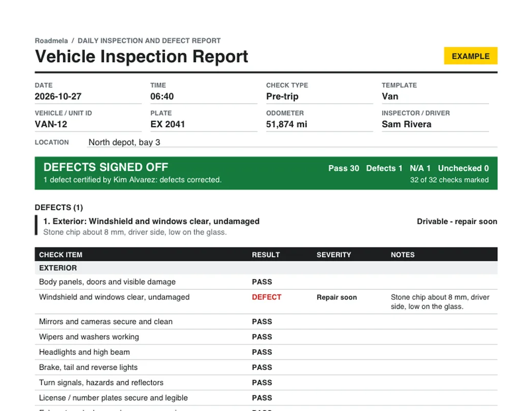Click the VAN-12 unit ID value
The width and height of the screenshot is (532, 411).
pos(51,124)
